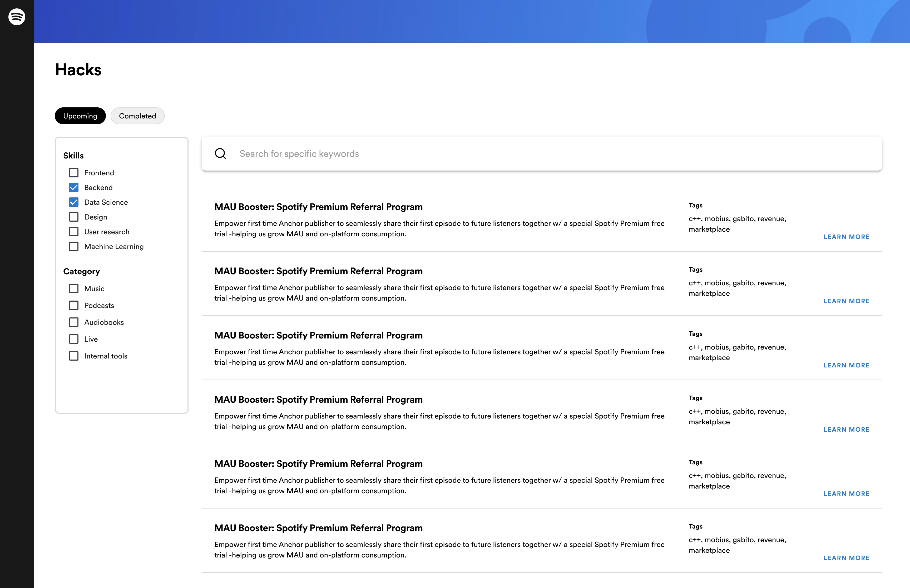
Task: Uncheck the Data Science skill checkbox
Action: click(x=74, y=202)
